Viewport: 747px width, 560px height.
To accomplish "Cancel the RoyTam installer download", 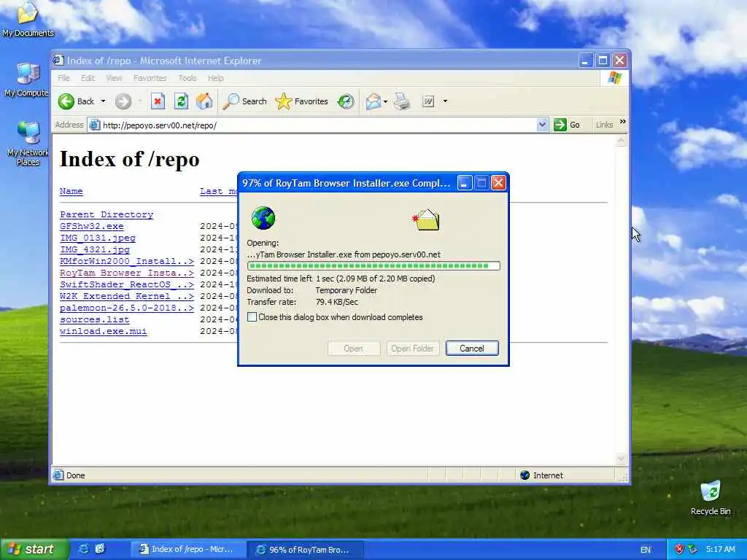I will (472, 348).
